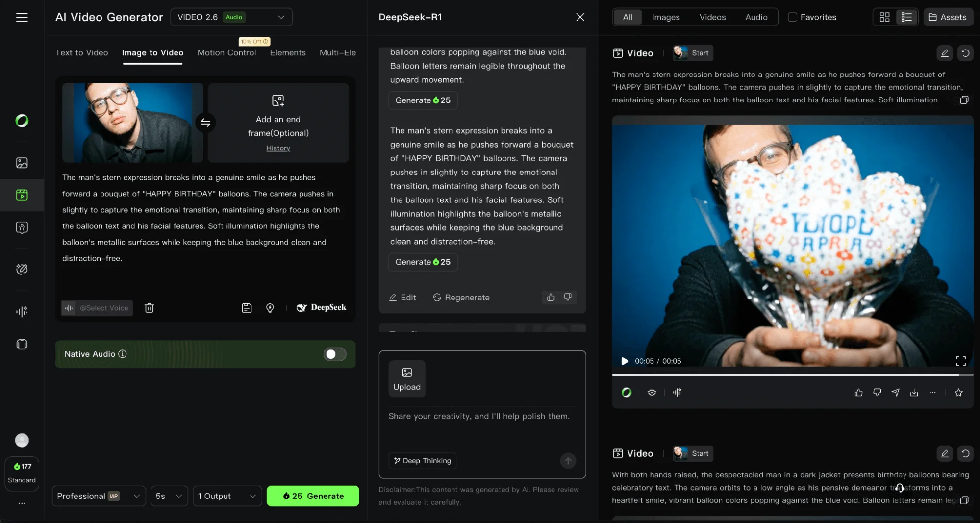Filter results by Videos tab

click(712, 17)
